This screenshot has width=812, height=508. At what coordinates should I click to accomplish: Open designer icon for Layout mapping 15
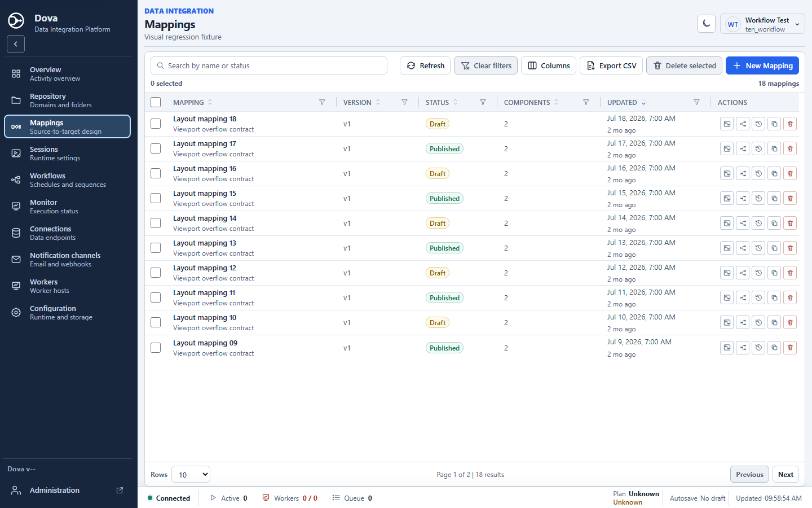pos(727,199)
